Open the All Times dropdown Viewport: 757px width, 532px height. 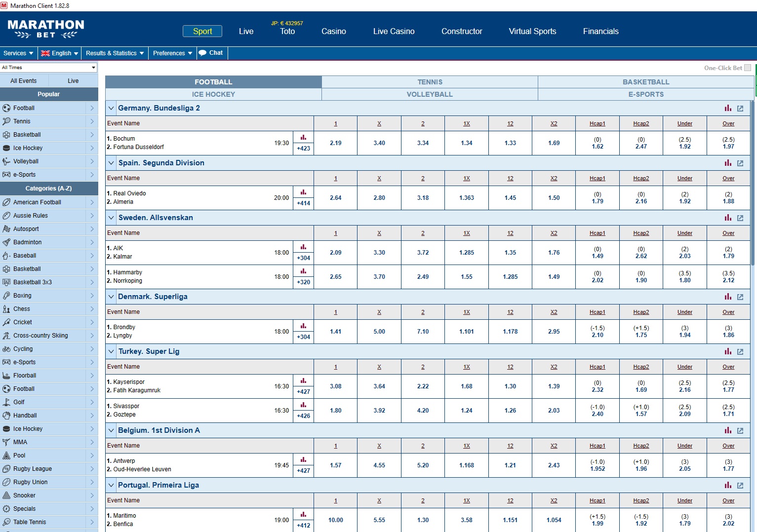click(x=49, y=68)
